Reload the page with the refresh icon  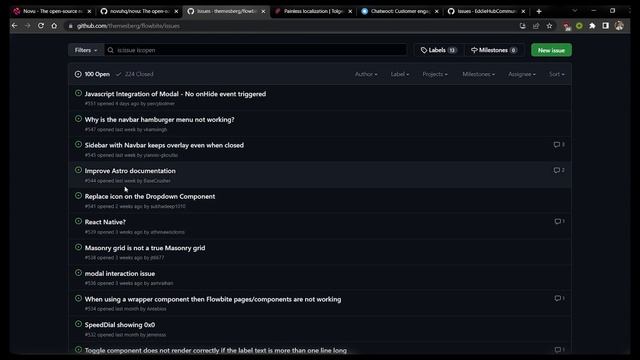[x=41, y=26]
